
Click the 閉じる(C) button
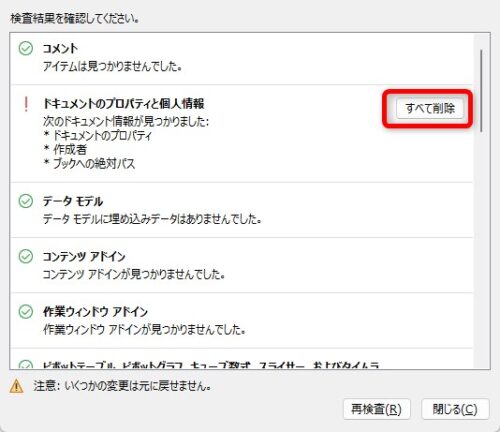tap(455, 409)
